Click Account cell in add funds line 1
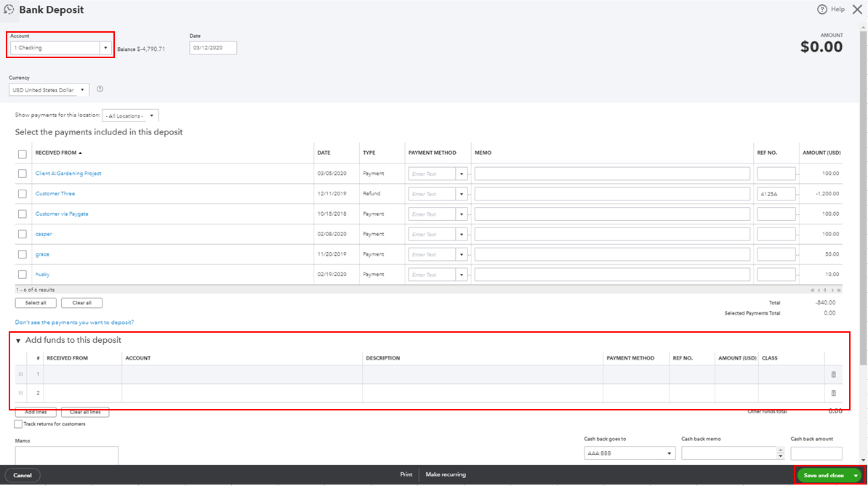The height and width of the screenshot is (486, 868). coord(242,374)
